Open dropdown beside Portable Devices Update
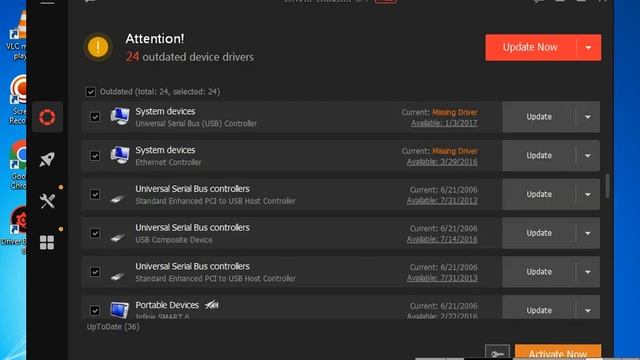640x360 pixels. [x=588, y=311]
